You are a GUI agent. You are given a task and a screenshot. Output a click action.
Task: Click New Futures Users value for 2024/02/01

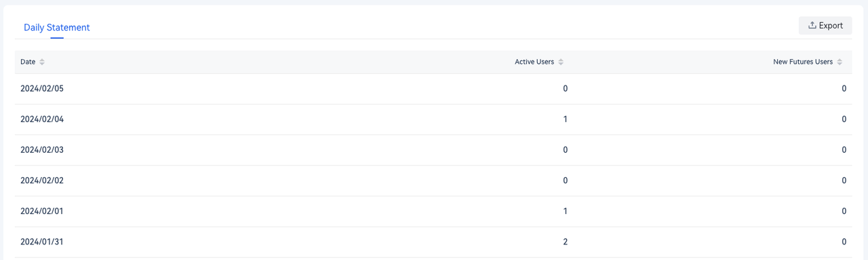point(844,211)
